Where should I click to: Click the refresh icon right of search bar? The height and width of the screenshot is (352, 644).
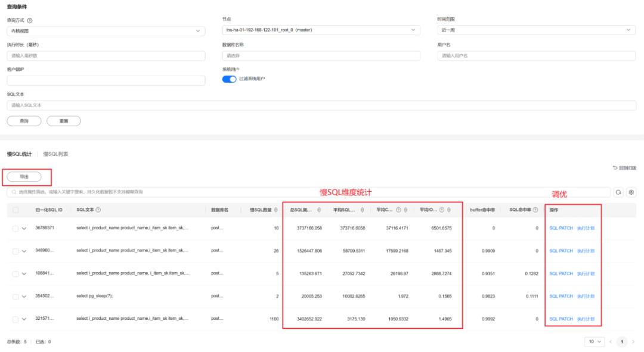(x=618, y=192)
